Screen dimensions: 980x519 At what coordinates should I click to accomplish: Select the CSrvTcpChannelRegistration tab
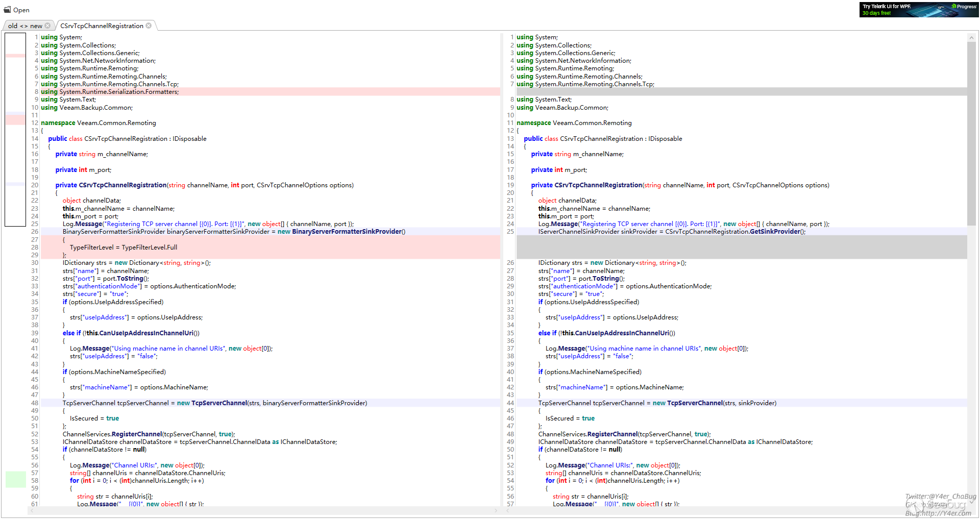click(102, 26)
